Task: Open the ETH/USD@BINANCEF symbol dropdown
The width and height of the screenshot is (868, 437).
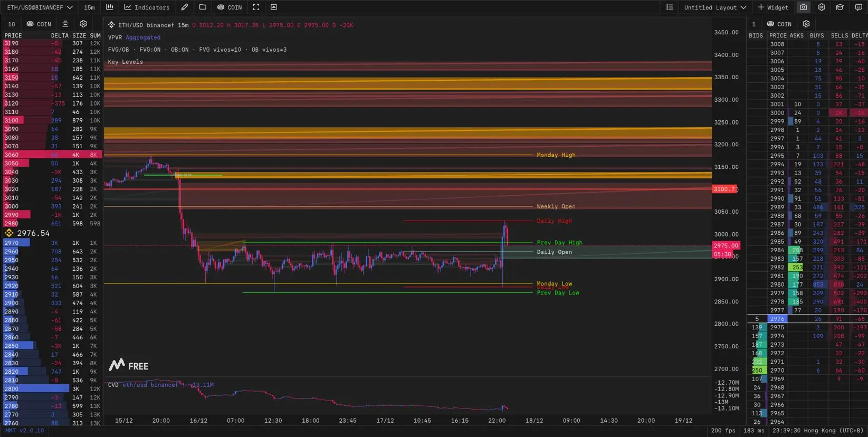Action: (40, 7)
